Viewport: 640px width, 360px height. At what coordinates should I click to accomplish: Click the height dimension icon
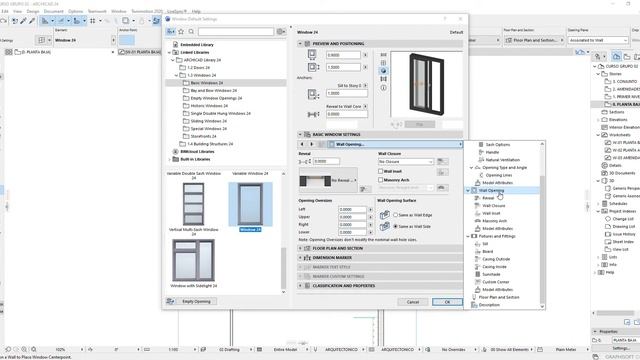[313, 67]
